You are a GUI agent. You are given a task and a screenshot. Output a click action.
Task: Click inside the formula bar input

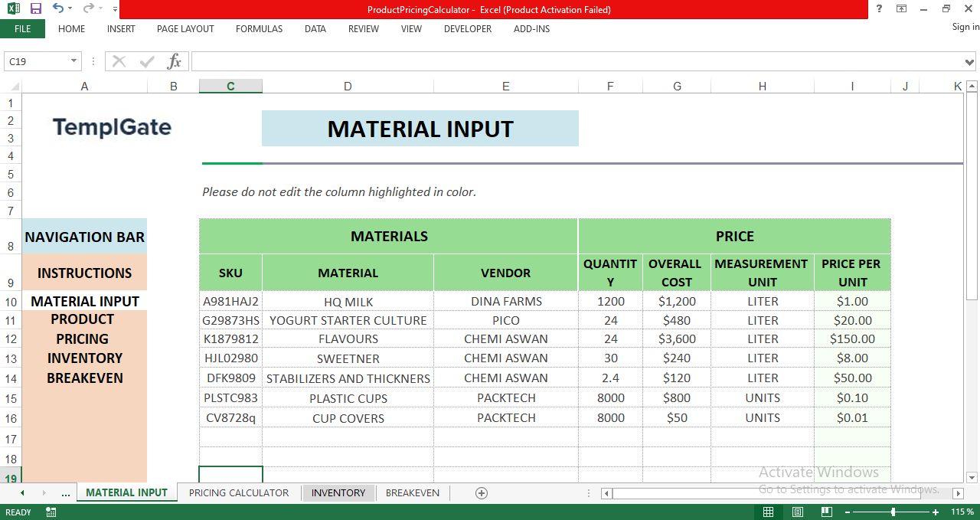tap(577, 61)
